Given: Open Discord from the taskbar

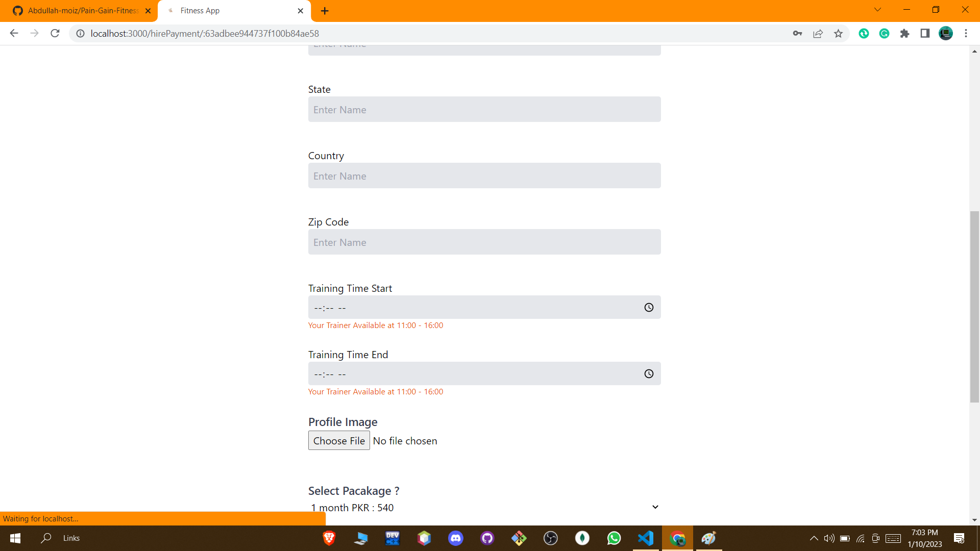Looking at the screenshot, I should coord(456,538).
